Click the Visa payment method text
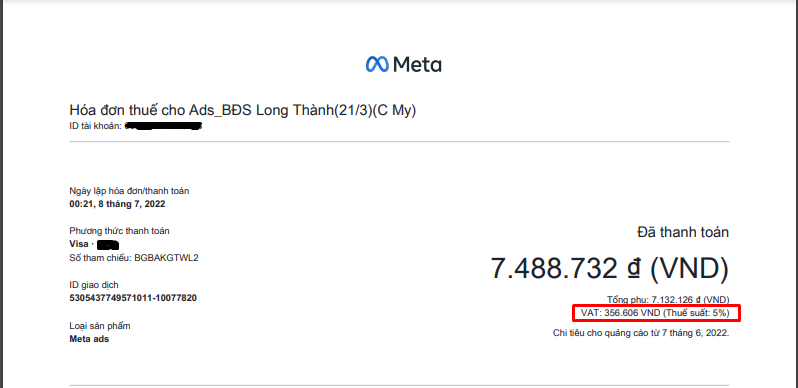Screen dimensions: 798x388 [x=79, y=244]
